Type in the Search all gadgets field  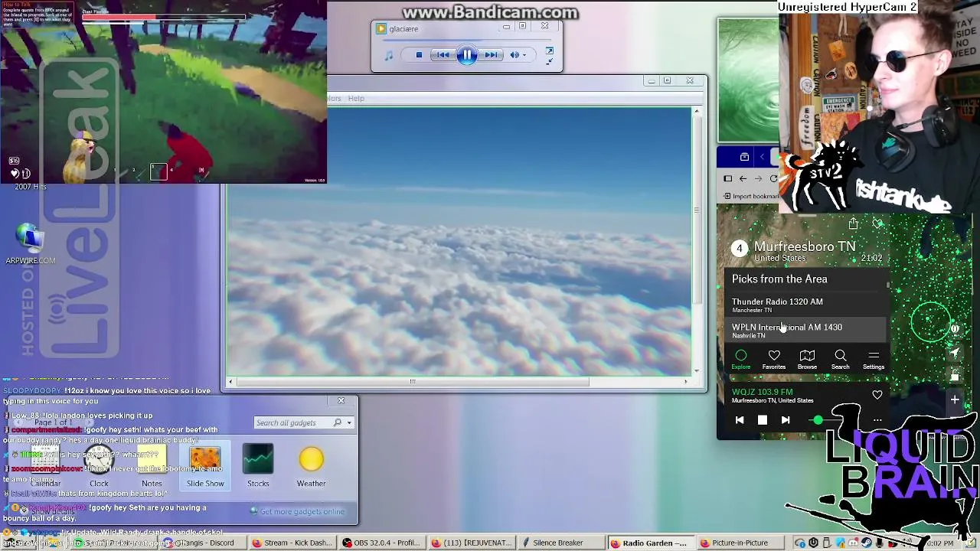point(293,422)
